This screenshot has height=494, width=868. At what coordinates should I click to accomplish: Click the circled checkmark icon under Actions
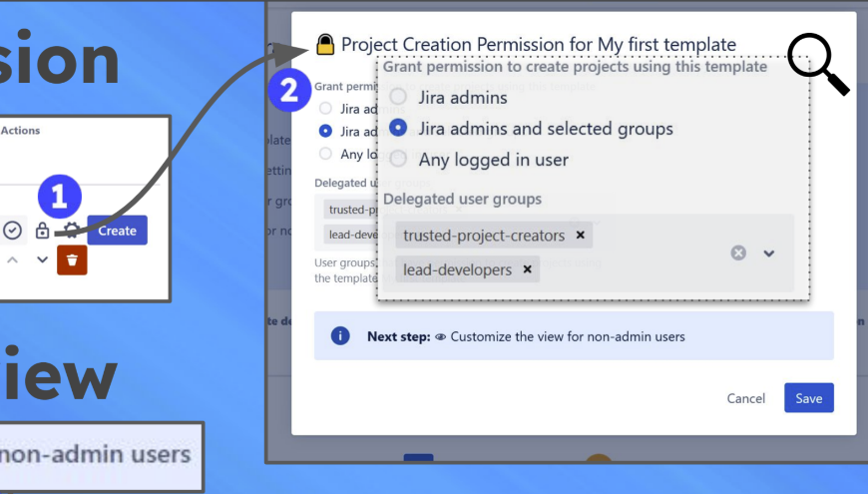[x=12, y=231]
